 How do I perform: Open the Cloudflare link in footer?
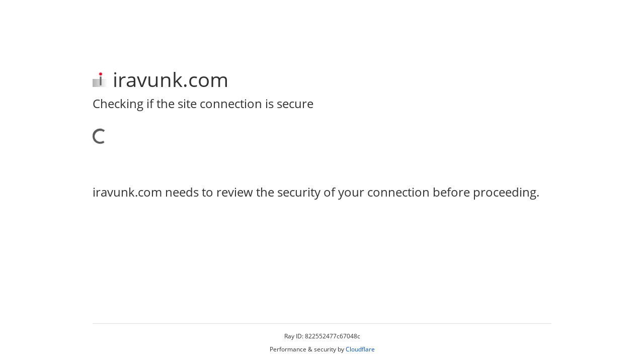tap(360, 349)
